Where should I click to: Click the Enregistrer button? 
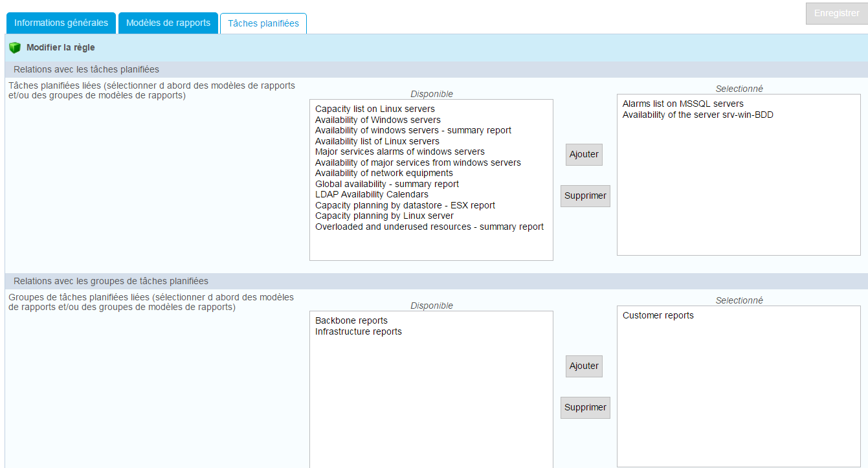pos(836,14)
